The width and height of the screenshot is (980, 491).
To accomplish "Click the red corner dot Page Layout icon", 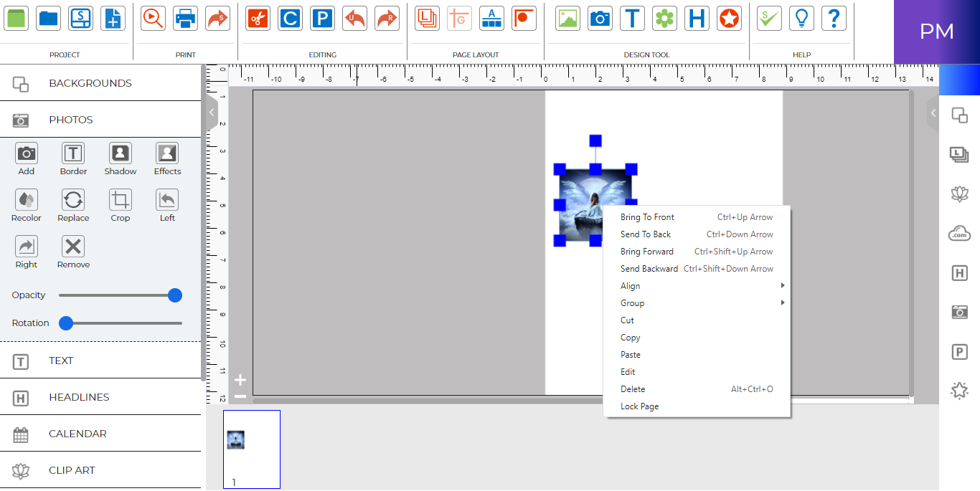I will pyautogui.click(x=524, y=18).
